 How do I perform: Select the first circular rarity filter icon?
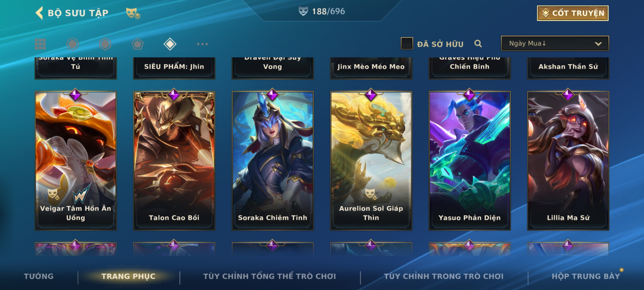pos(72,44)
